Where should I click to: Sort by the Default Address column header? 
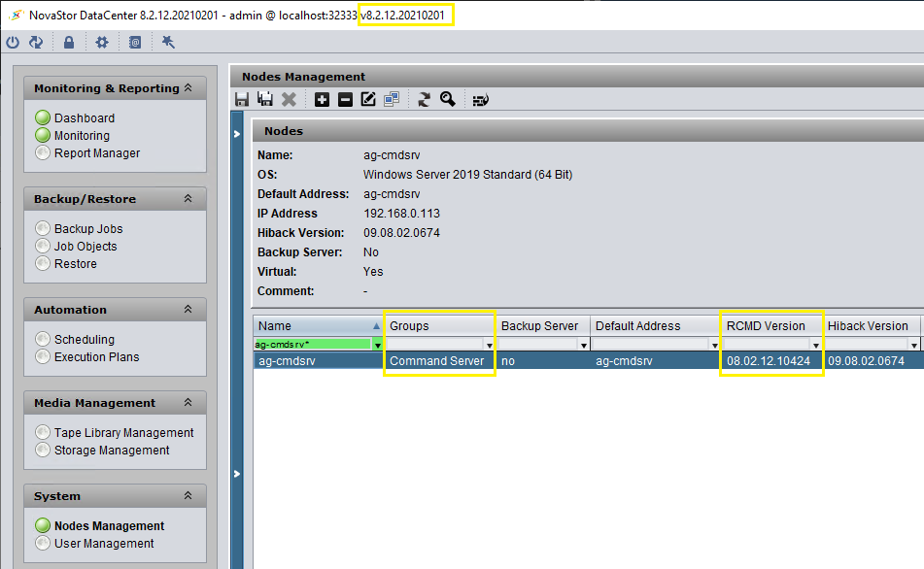pos(655,325)
